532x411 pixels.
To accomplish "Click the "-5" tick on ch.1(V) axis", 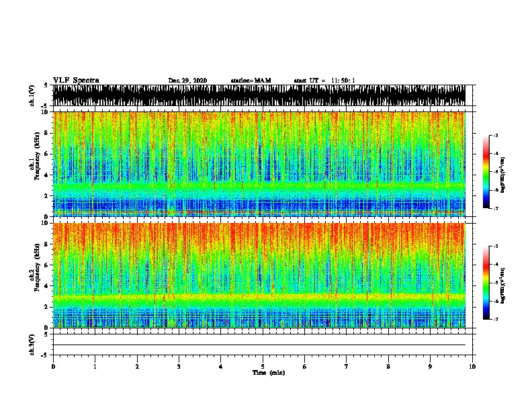I will (45, 106).
